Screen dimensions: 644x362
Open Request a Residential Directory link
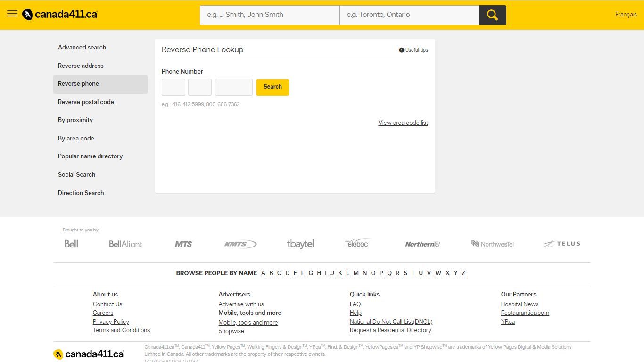[390, 330]
